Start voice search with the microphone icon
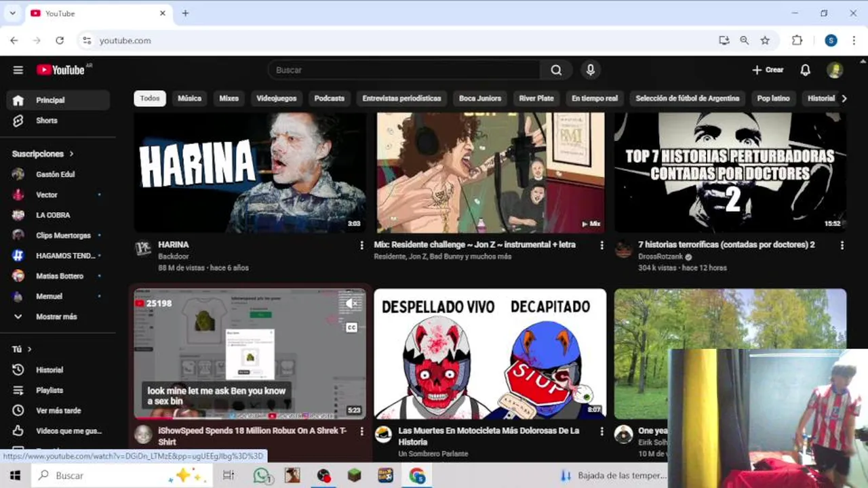868x488 pixels. 591,70
